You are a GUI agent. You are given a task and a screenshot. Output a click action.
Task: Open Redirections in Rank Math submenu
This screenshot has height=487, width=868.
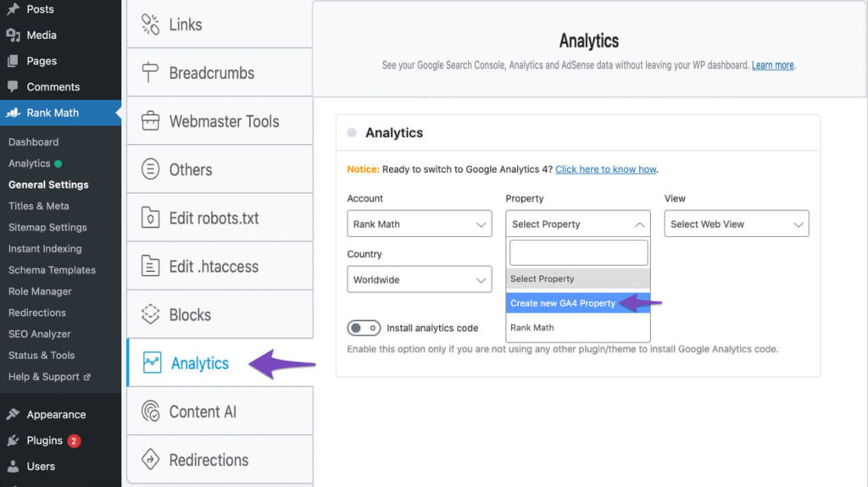[37, 313]
